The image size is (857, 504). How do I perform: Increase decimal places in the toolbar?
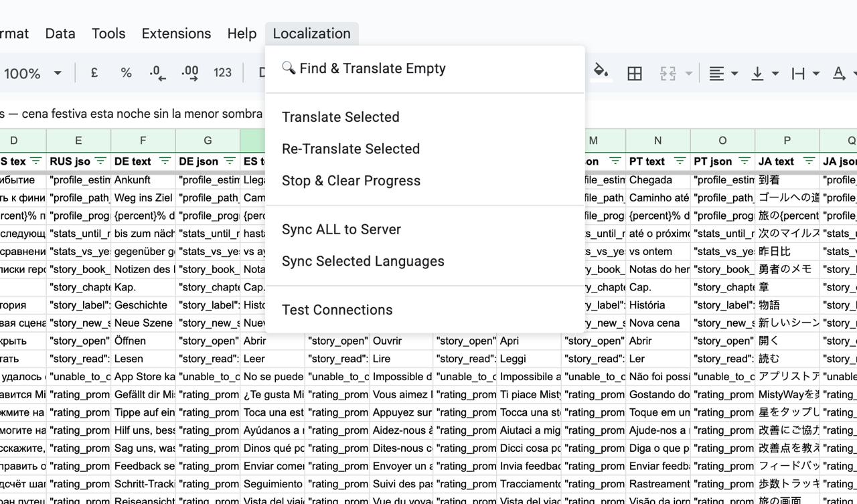pyautogui.click(x=190, y=73)
